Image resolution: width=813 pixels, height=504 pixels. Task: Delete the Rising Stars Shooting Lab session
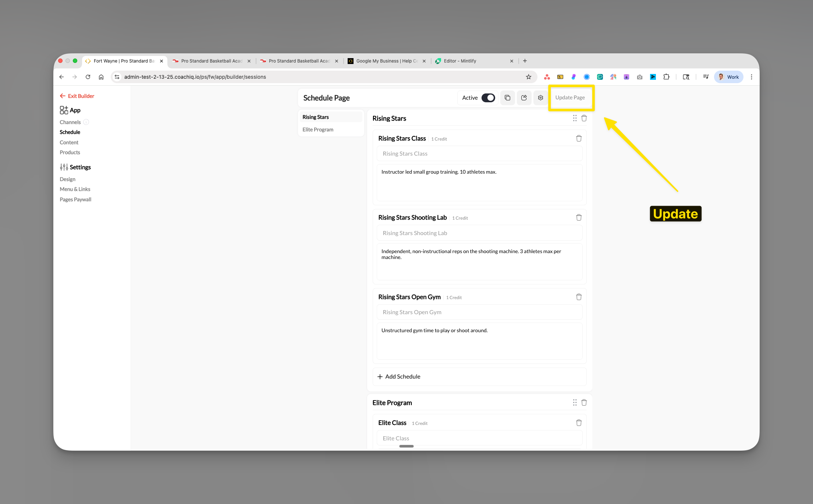(579, 217)
